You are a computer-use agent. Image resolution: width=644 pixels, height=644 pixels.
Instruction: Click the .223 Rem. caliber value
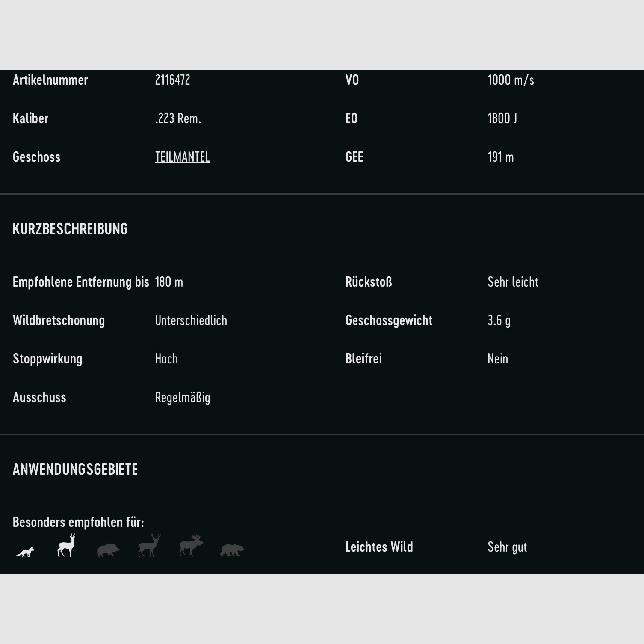point(178,118)
